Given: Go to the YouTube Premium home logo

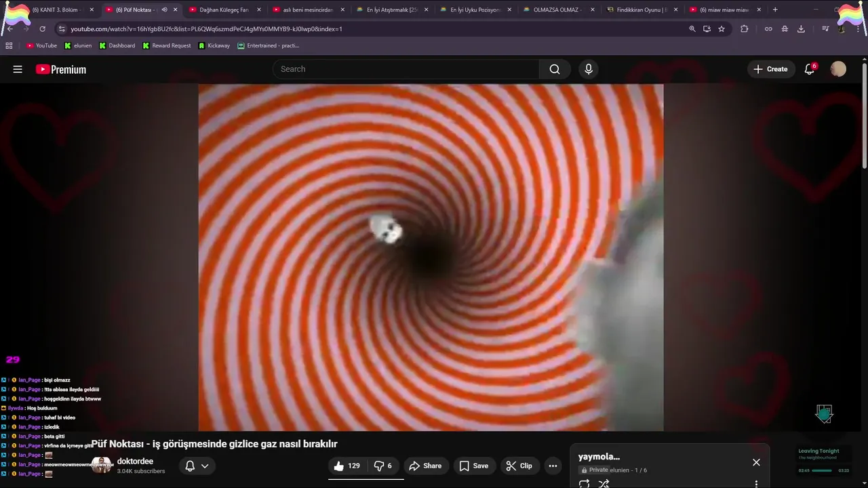Looking at the screenshot, I should pos(61,69).
